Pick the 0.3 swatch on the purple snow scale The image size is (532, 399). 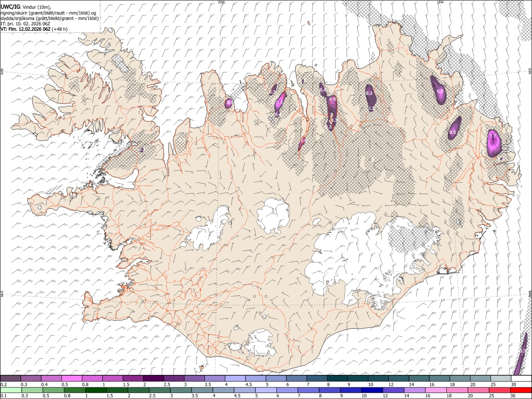31,378
